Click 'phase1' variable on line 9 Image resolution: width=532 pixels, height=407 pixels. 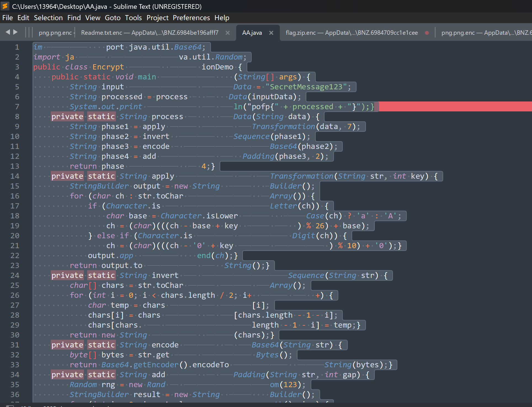click(115, 127)
